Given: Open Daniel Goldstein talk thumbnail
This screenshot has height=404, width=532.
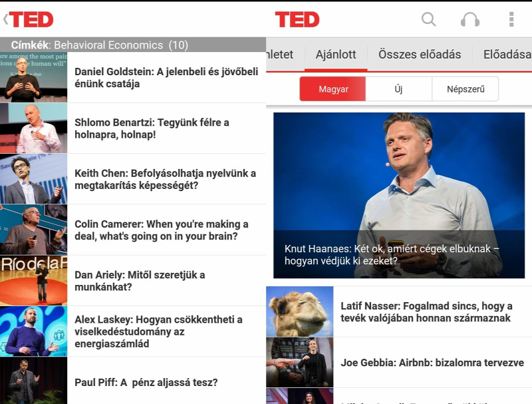Looking at the screenshot, I should click(x=34, y=77).
